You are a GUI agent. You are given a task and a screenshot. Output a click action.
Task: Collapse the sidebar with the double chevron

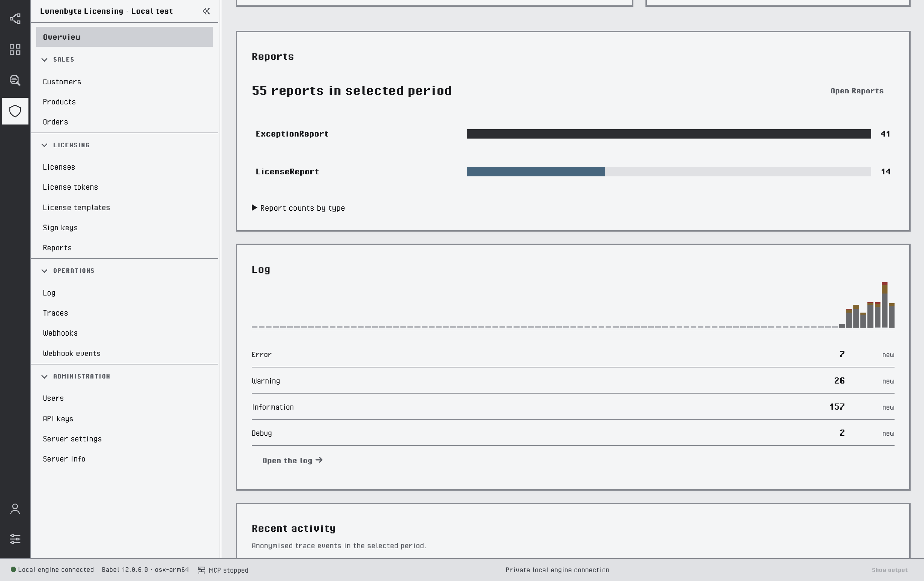coord(207,11)
